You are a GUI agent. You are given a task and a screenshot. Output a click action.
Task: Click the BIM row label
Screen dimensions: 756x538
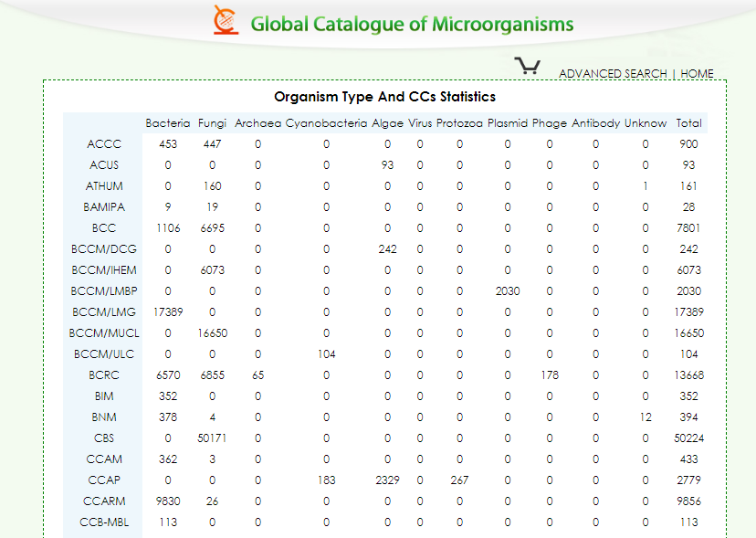click(104, 396)
